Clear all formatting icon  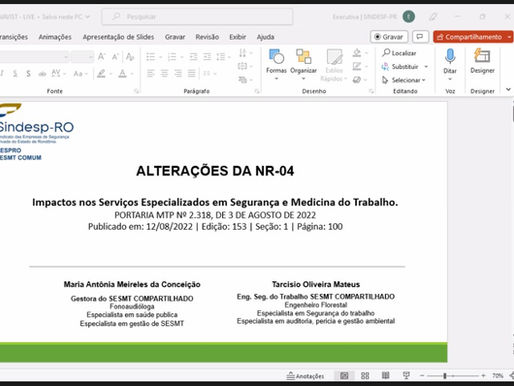130,57
